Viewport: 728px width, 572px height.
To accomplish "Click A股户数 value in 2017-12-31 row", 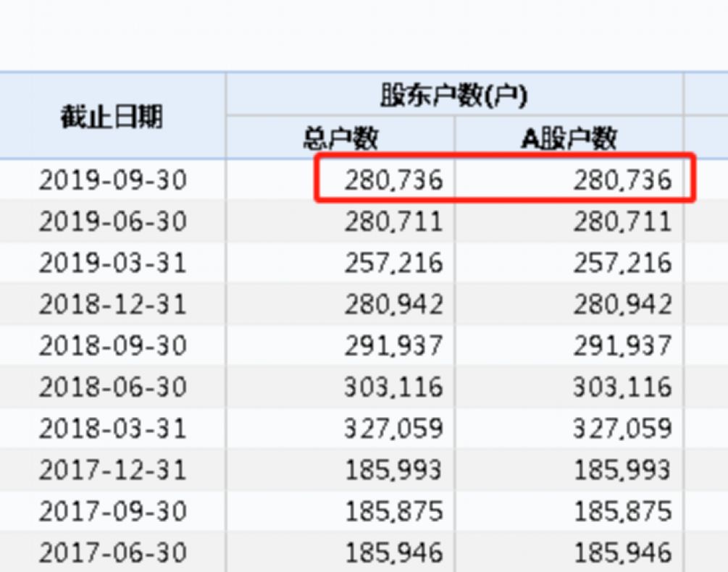I will (x=623, y=469).
